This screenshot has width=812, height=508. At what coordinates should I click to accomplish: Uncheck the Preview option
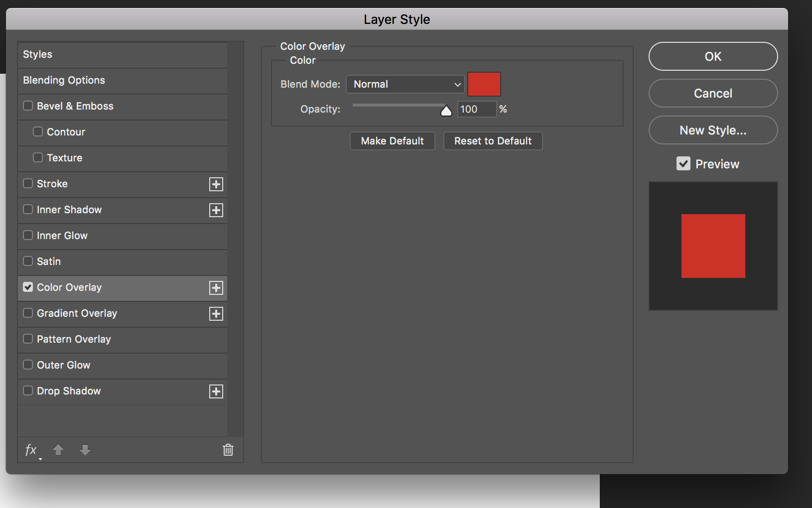[683, 163]
